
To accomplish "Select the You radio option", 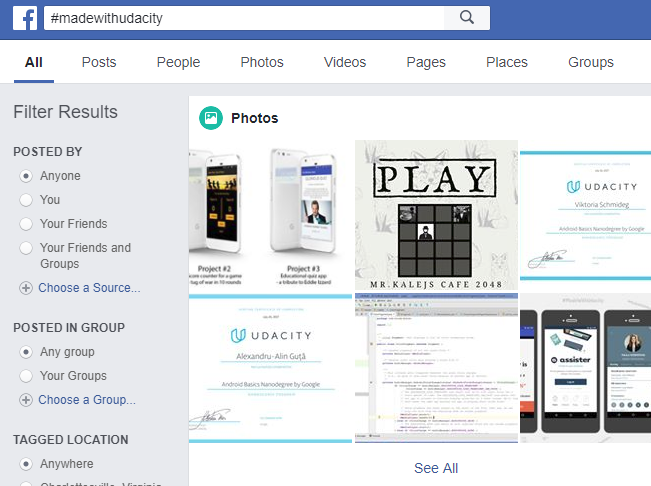I will [x=26, y=200].
